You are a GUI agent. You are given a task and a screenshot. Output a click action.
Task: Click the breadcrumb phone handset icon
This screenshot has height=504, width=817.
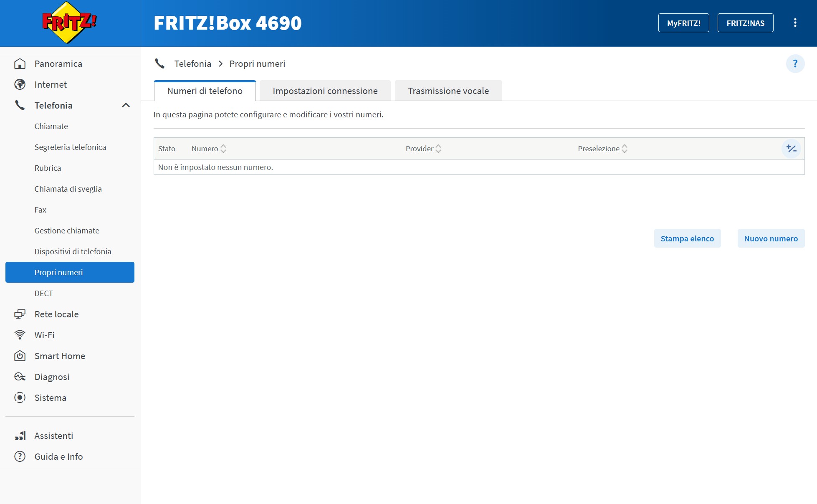(x=160, y=63)
